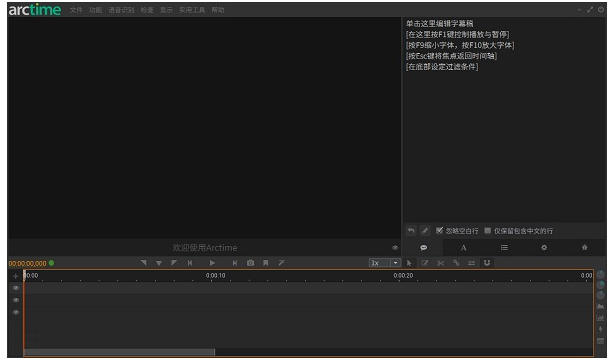This screenshot has width=616, height=362.
Task: Switch to the list view tab
Action: 504,248
